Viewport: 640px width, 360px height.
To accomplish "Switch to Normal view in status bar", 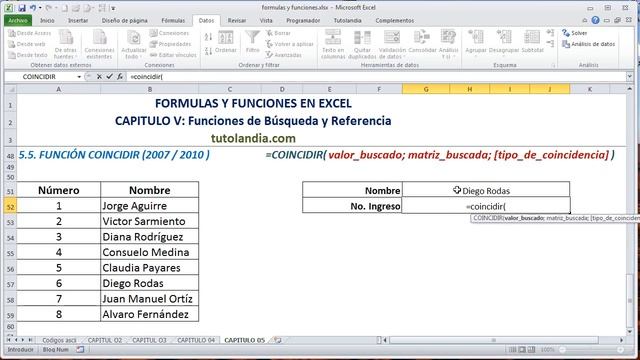I will coord(512,350).
